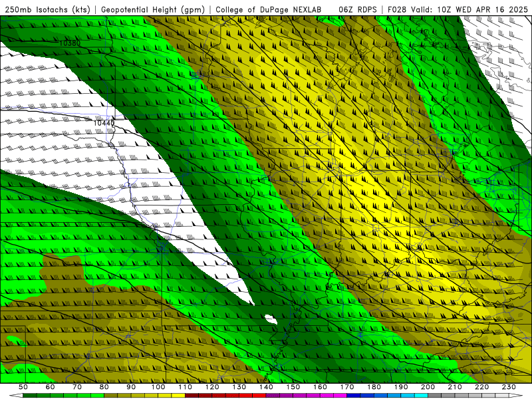
Task: Click the 60 kt tick label on color scale
Action: [x=50, y=387]
